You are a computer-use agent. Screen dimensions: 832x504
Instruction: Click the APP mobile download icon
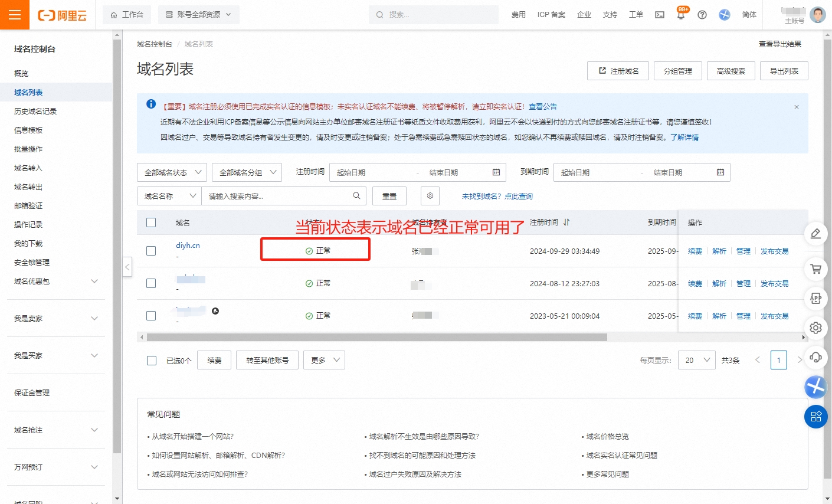coord(815,299)
